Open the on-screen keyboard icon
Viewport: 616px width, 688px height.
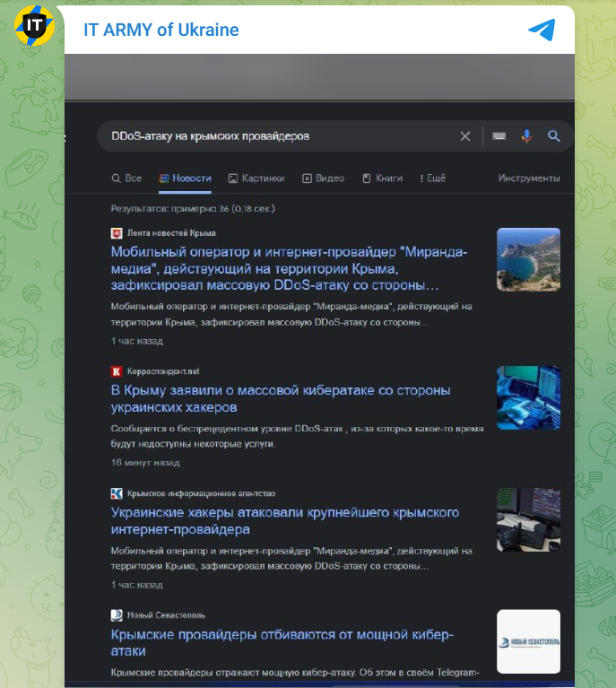tap(499, 136)
